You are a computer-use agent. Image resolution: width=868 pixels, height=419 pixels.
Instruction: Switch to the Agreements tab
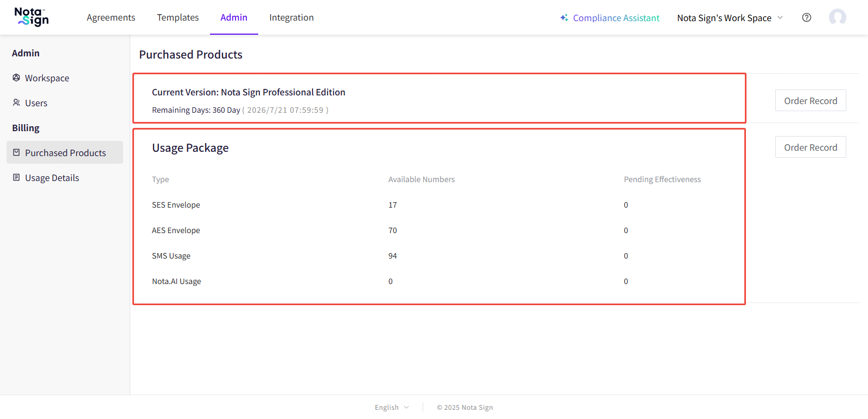click(x=111, y=17)
